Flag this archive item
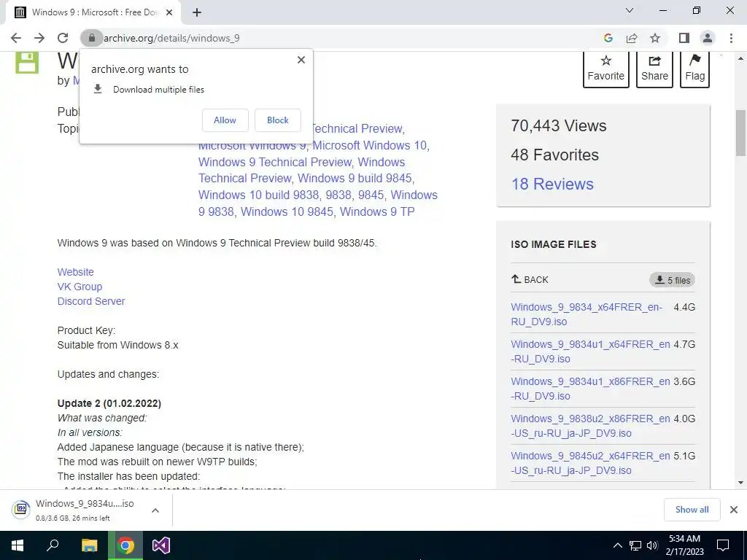The width and height of the screenshot is (747, 560). [694, 69]
